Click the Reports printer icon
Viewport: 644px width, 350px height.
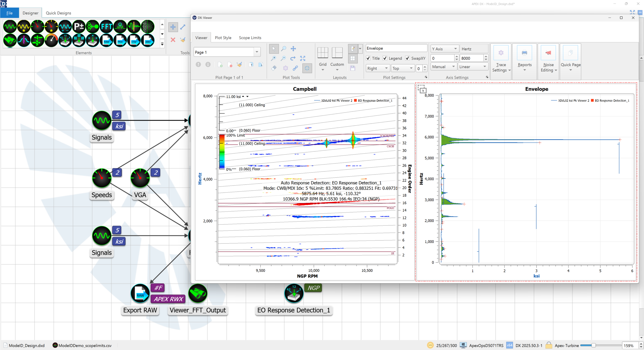point(525,53)
